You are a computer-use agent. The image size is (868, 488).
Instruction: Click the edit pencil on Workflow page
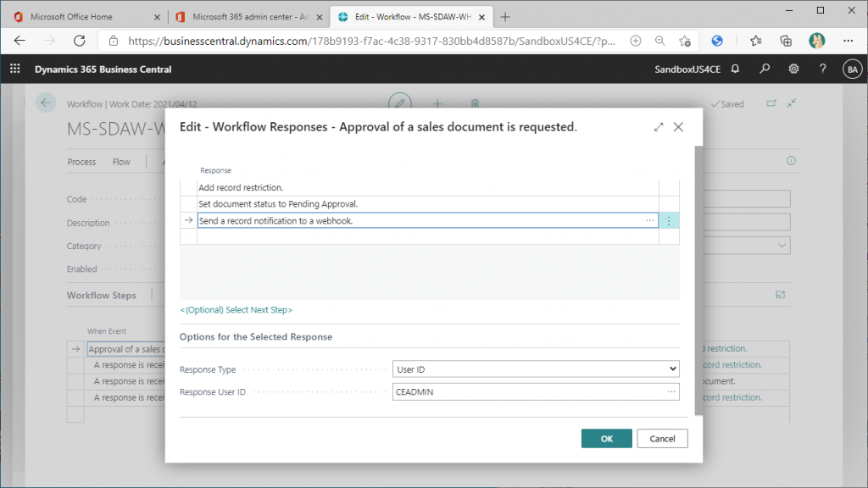click(x=400, y=103)
